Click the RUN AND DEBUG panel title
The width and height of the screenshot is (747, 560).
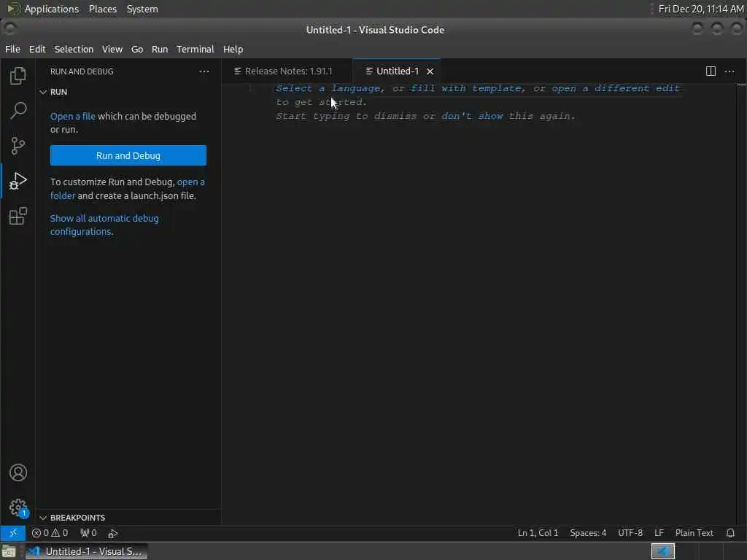(x=82, y=71)
